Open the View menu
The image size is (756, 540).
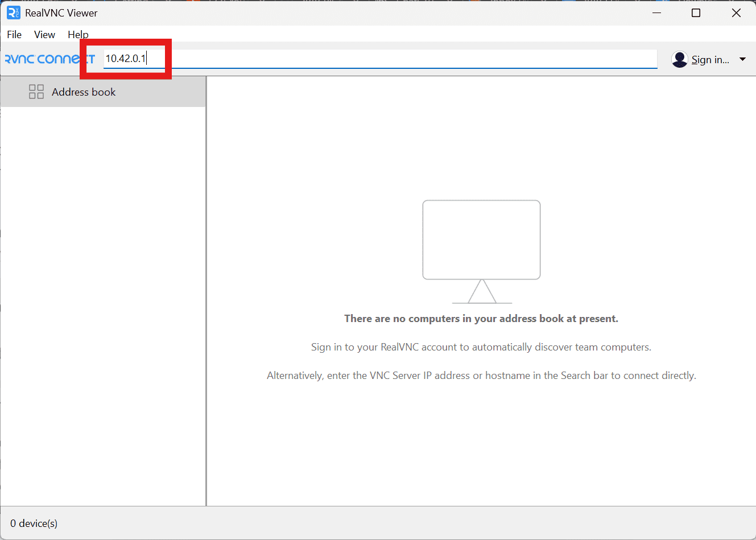click(x=44, y=35)
